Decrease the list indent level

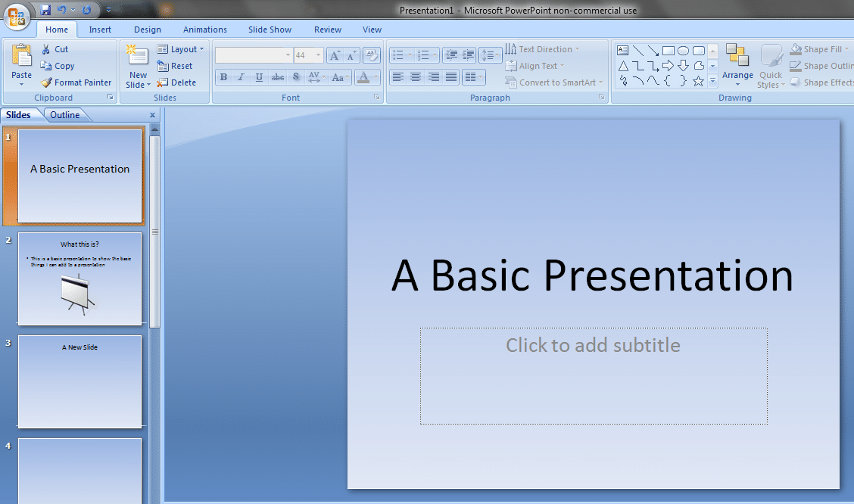coord(451,55)
